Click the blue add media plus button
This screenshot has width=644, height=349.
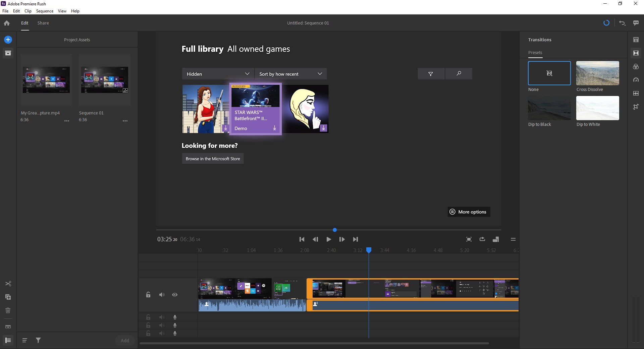click(8, 40)
